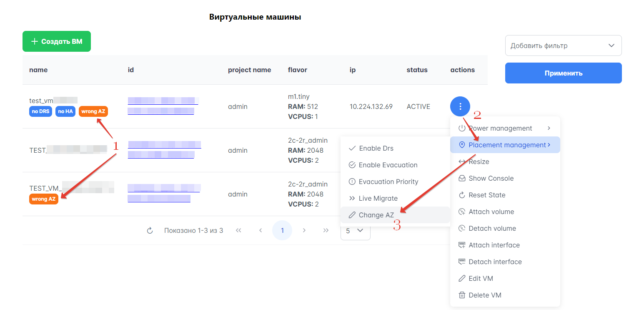Open the Добавить фильтр dropdown
Screen dimensions: 644x310
coord(563,45)
